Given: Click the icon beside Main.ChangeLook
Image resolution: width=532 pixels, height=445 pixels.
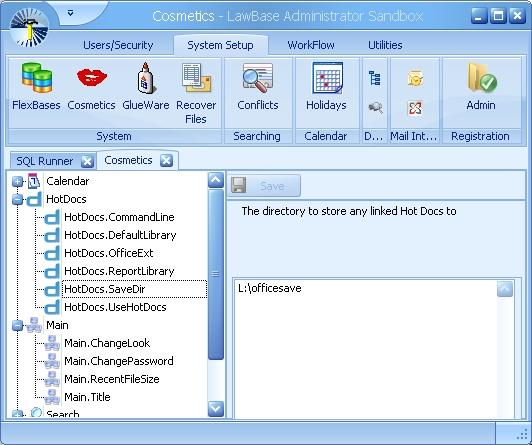Looking at the screenshot, I should coord(52,343).
